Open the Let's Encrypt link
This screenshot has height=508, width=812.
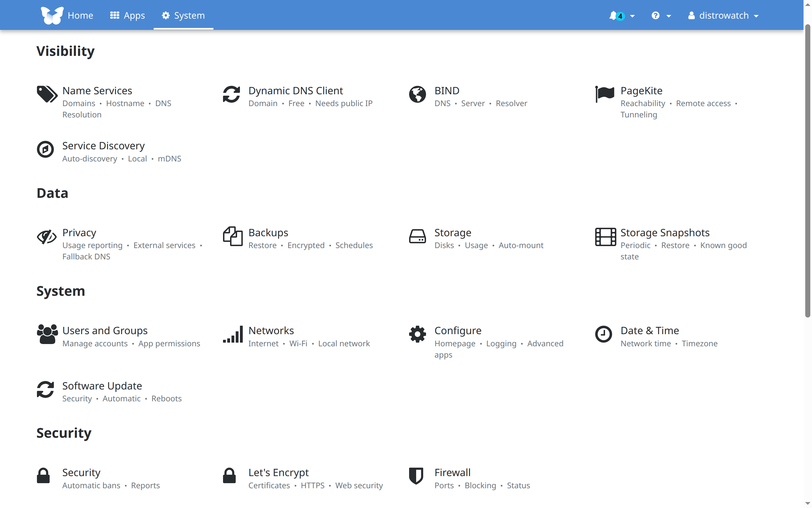pyautogui.click(x=279, y=472)
